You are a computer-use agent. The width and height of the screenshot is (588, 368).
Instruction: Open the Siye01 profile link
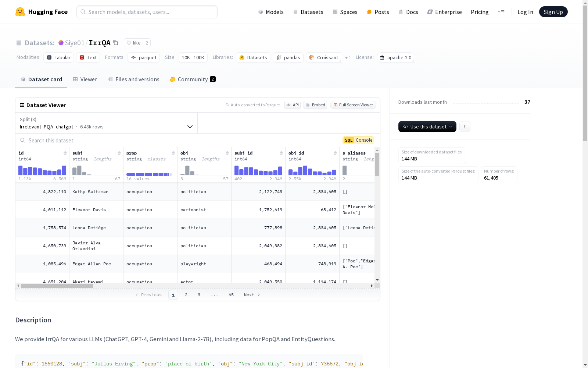75,43
